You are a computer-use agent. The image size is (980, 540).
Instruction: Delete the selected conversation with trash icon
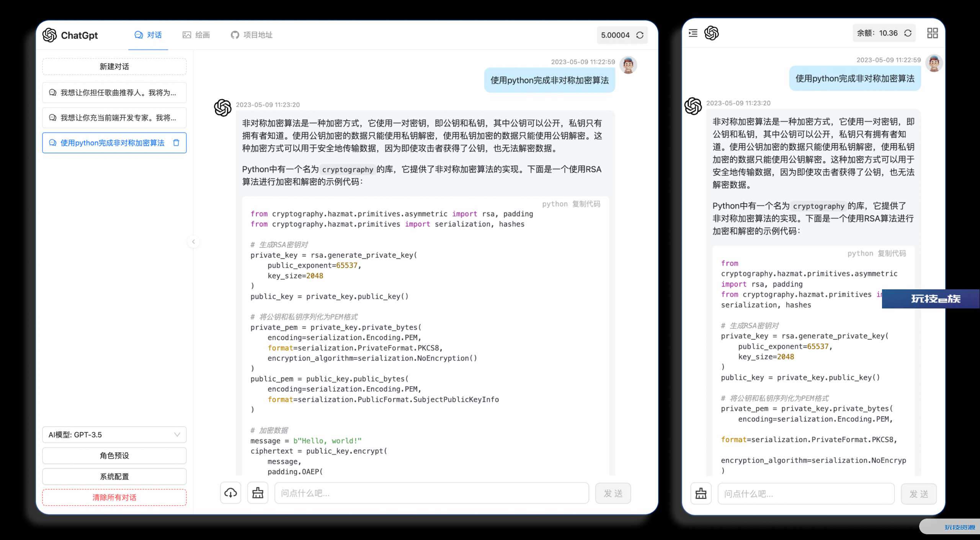coord(176,143)
